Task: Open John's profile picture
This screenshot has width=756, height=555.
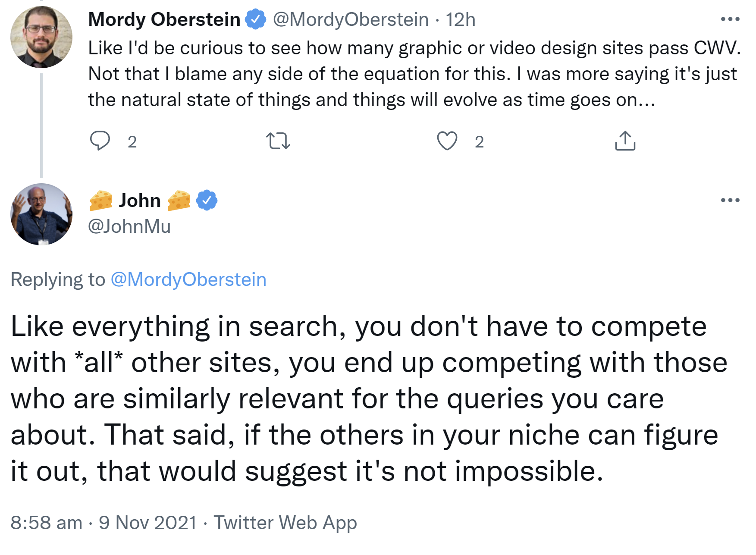Action: coord(41,214)
